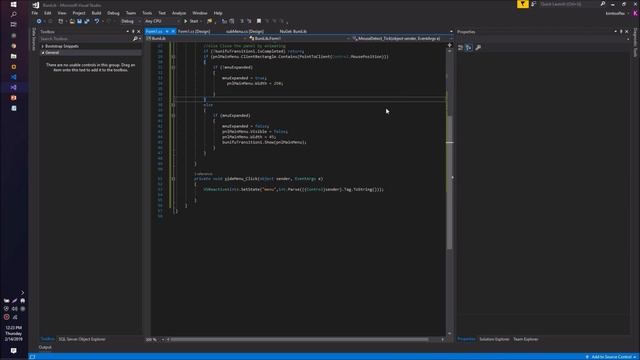Collapse the if (!menuExpanded) block outline

click(173, 67)
